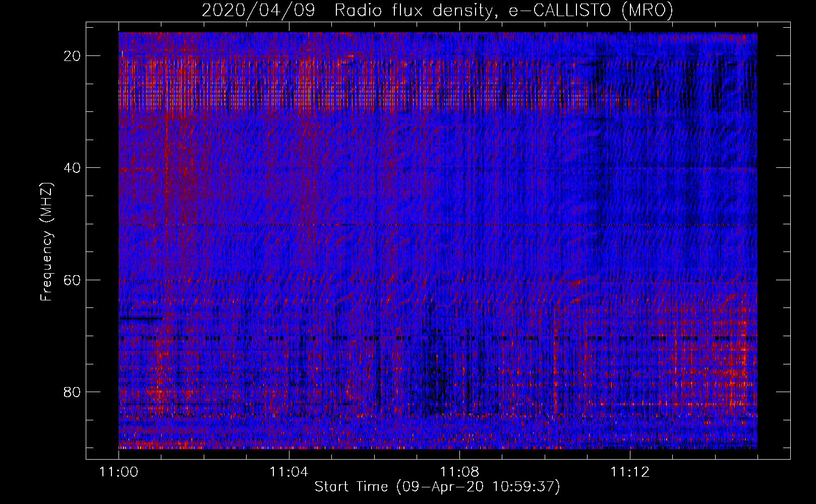The image size is (816, 504).
Task: Click the '11:08' time tick label
Action: click(x=459, y=472)
